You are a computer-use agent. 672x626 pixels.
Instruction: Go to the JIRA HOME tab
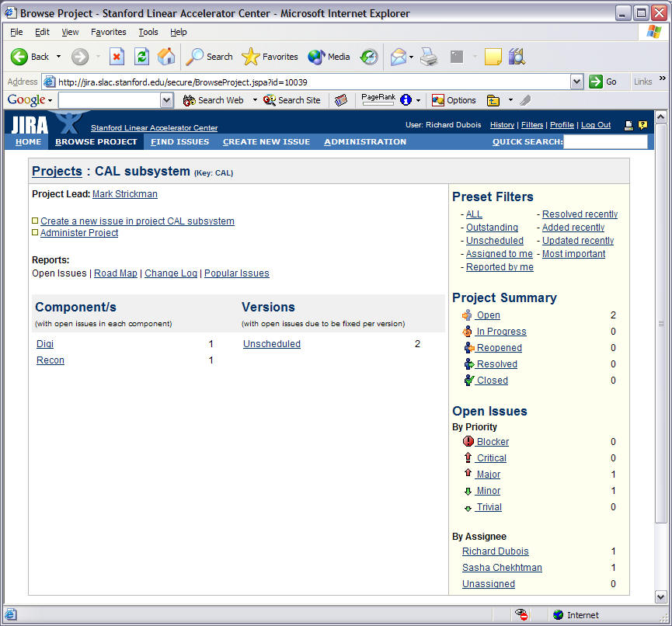[x=28, y=142]
